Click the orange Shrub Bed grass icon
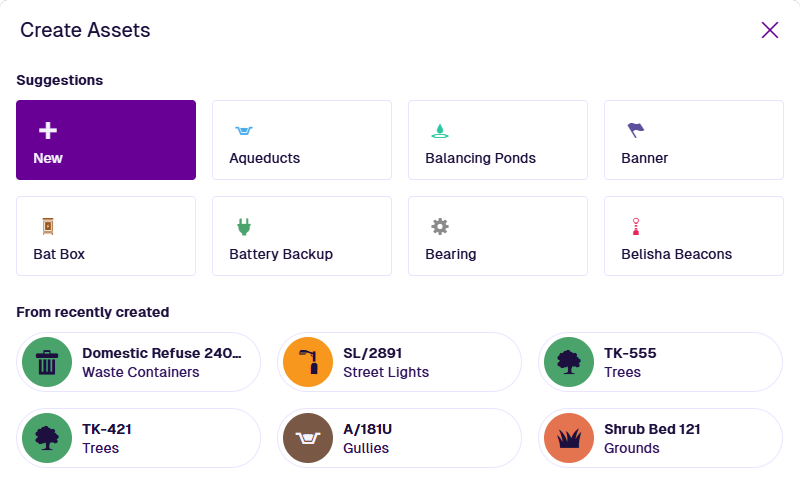The width and height of the screenshot is (800, 493). pyautogui.click(x=569, y=438)
